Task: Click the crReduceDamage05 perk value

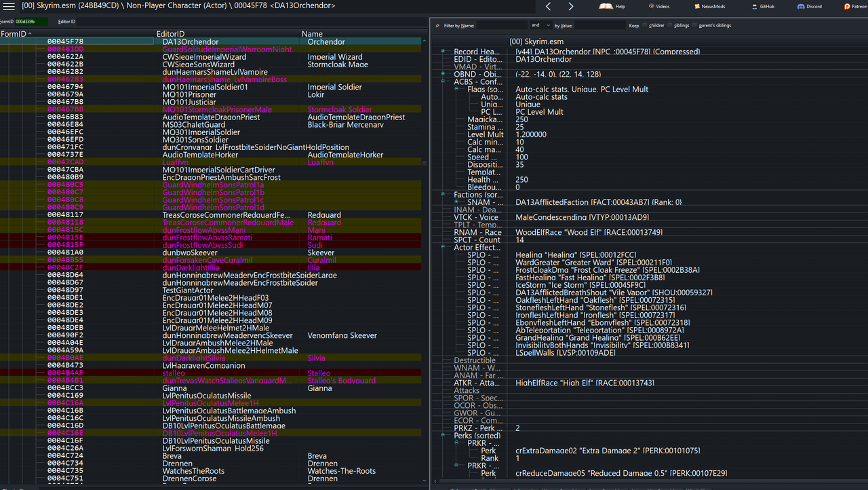Action: point(622,473)
